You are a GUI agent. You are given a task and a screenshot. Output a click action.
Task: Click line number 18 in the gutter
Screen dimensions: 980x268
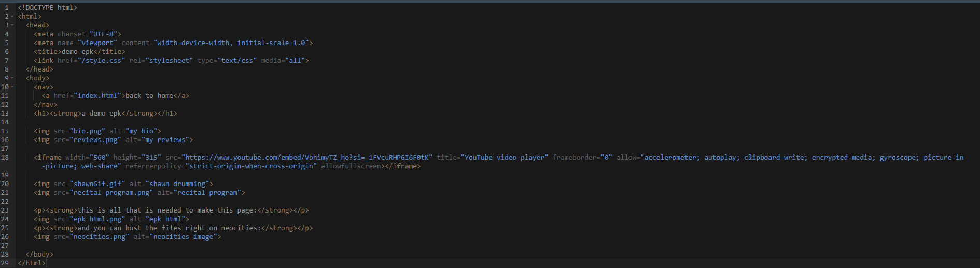5,158
